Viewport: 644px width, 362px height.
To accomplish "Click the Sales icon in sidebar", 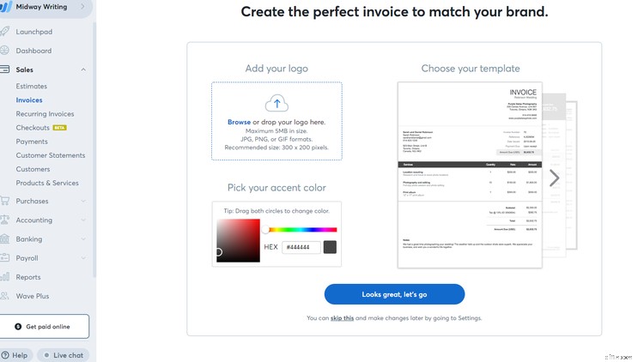I will click(x=6, y=69).
